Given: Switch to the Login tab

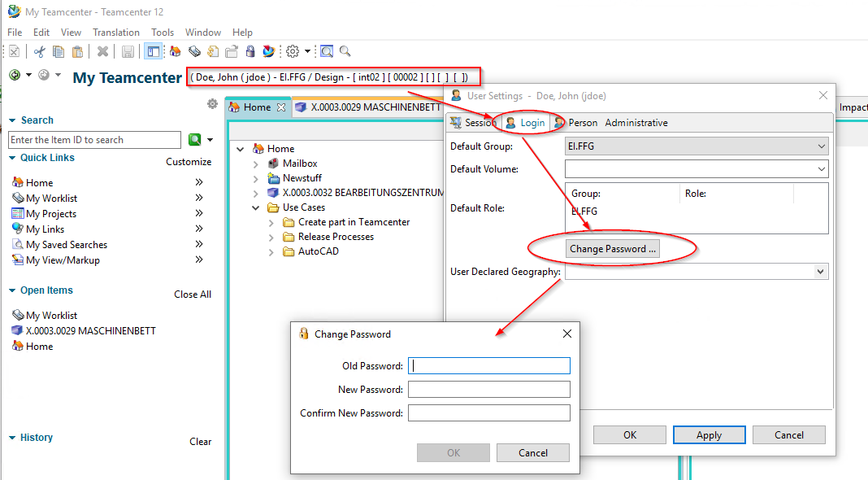Looking at the screenshot, I should [525, 123].
